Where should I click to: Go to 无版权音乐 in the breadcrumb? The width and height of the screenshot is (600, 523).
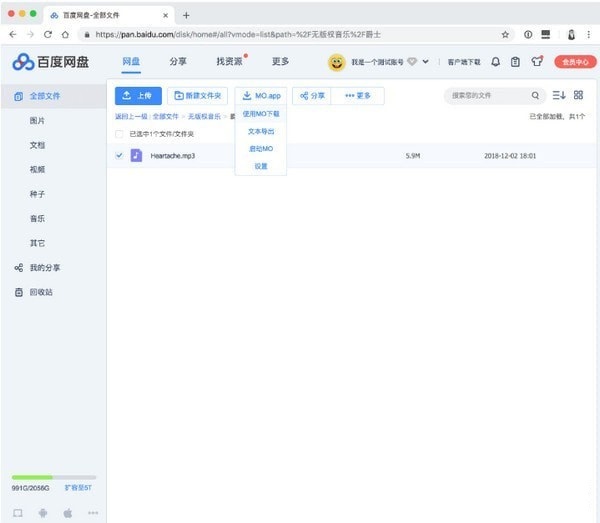204,116
